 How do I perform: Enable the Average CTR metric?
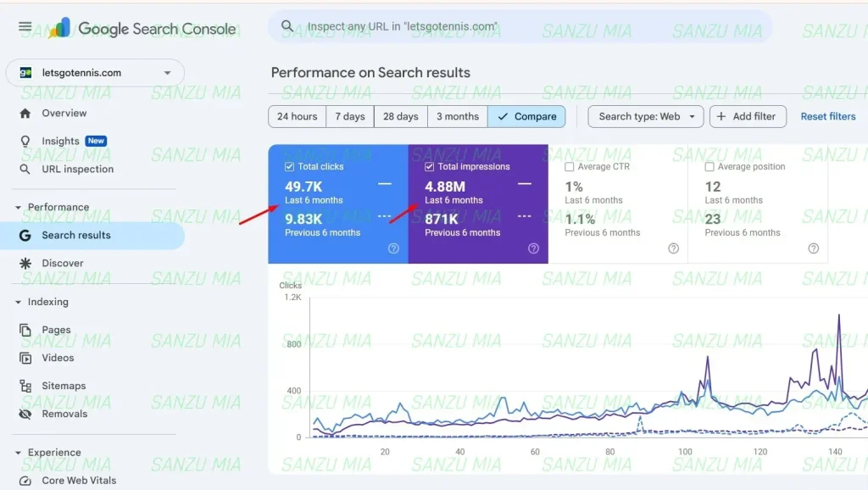[x=570, y=166]
